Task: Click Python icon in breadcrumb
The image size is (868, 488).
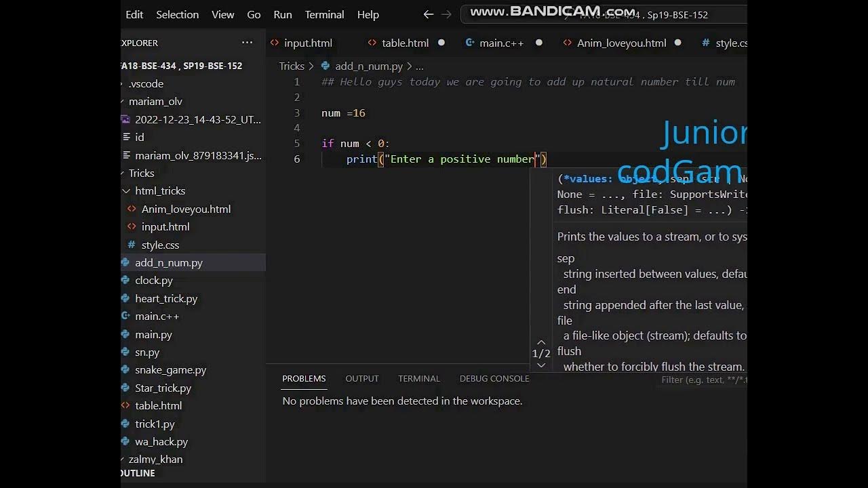Action: tap(325, 66)
